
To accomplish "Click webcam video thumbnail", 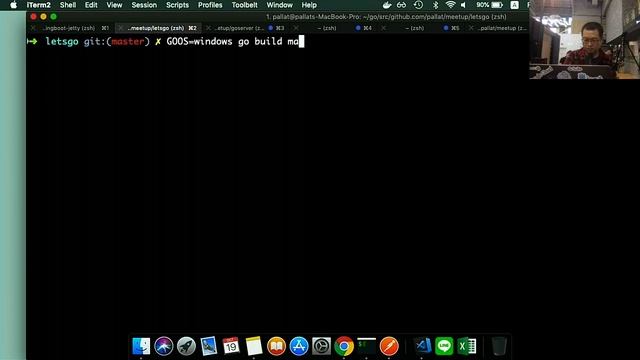I will point(584,39).
